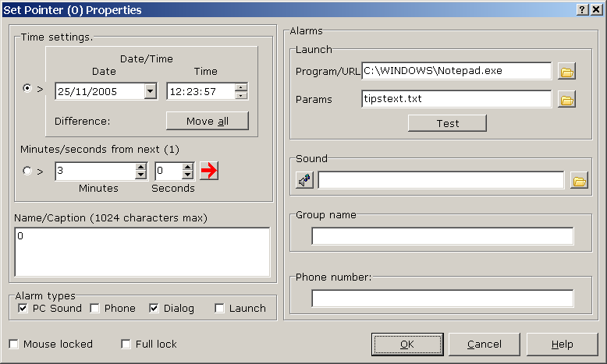The image size is (607, 364).
Task: Uncheck the PC Sound alarm checkbox
Action: [x=22, y=309]
